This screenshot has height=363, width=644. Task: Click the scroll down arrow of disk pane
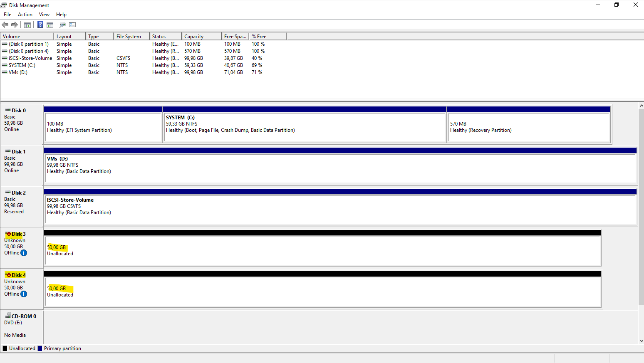click(641, 341)
